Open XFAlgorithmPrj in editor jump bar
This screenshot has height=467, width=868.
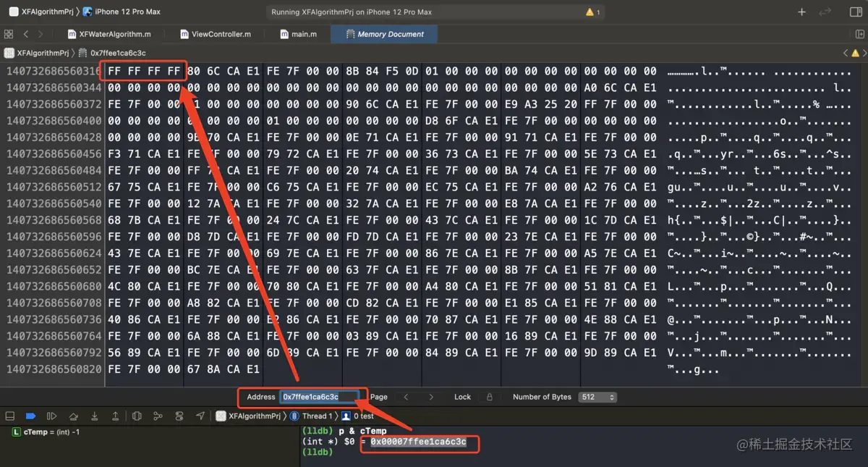point(37,53)
